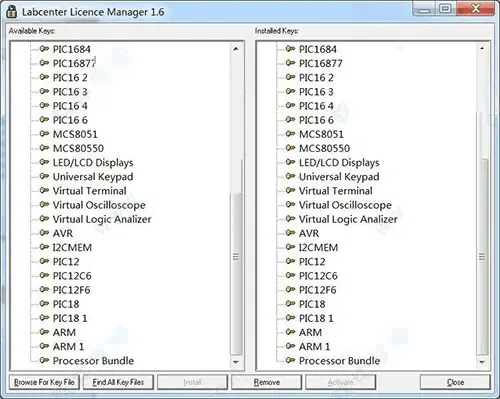The height and width of the screenshot is (399, 500).
Task: Click key icon beside PIC1684 in Installed Keys
Action: pos(290,49)
